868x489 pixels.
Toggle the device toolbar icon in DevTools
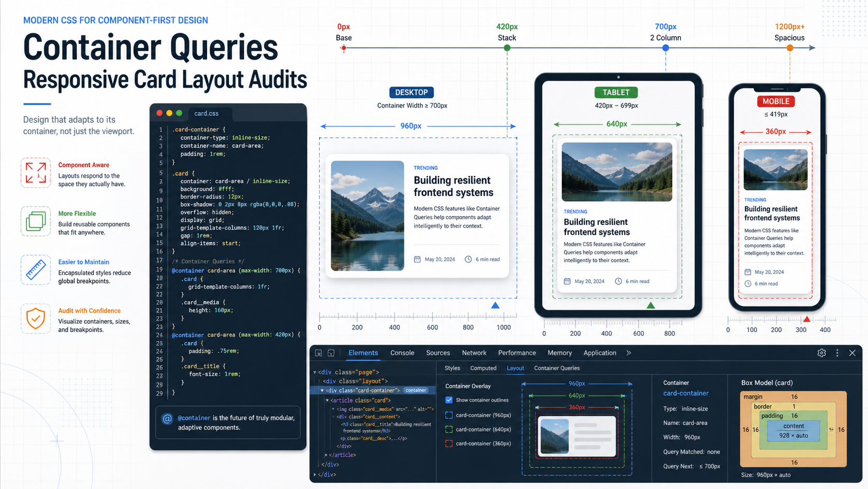click(x=331, y=353)
